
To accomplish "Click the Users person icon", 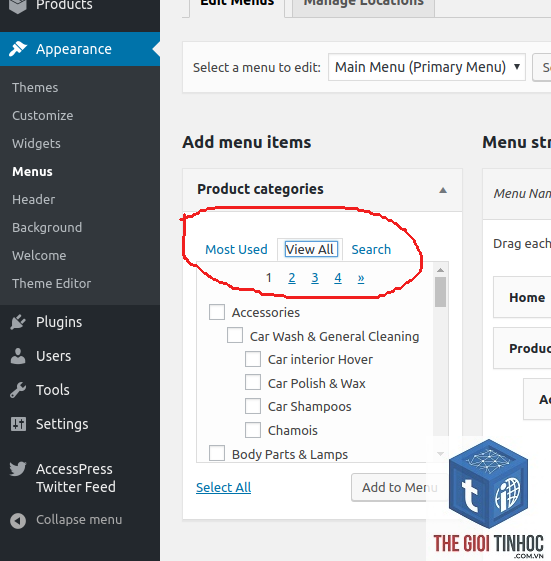I will click(x=18, y=356).
